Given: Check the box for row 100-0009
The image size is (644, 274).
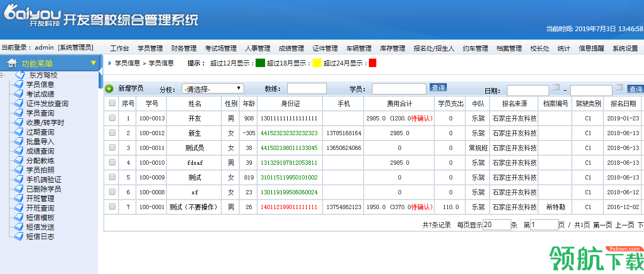Looking at the screenshot, I should [112, 177].
